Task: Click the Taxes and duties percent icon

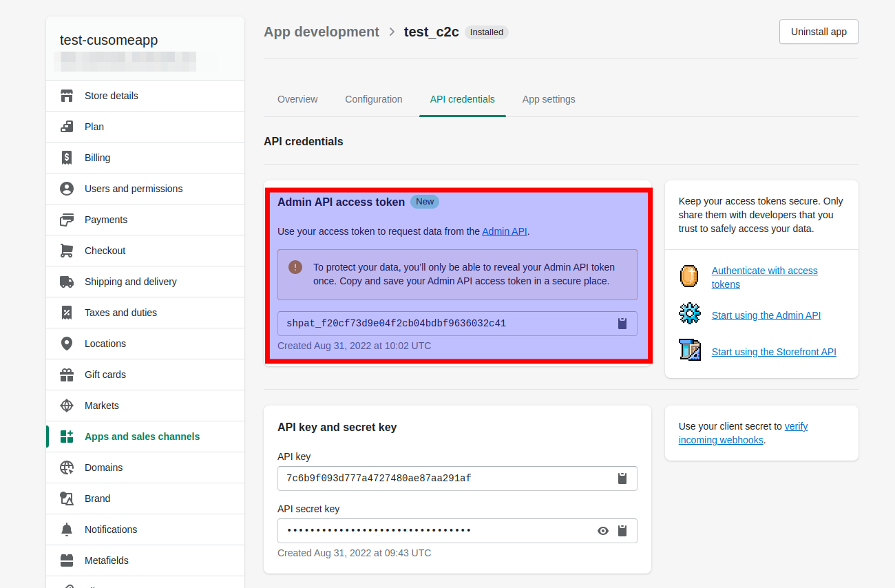Action: tap(67, 313)
